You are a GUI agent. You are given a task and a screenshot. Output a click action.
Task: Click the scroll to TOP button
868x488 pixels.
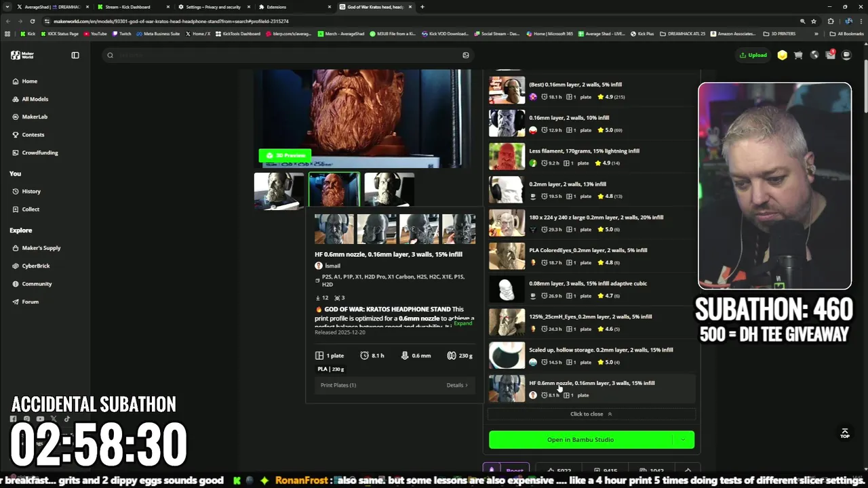pyautogui.click(x=844, y=433)
